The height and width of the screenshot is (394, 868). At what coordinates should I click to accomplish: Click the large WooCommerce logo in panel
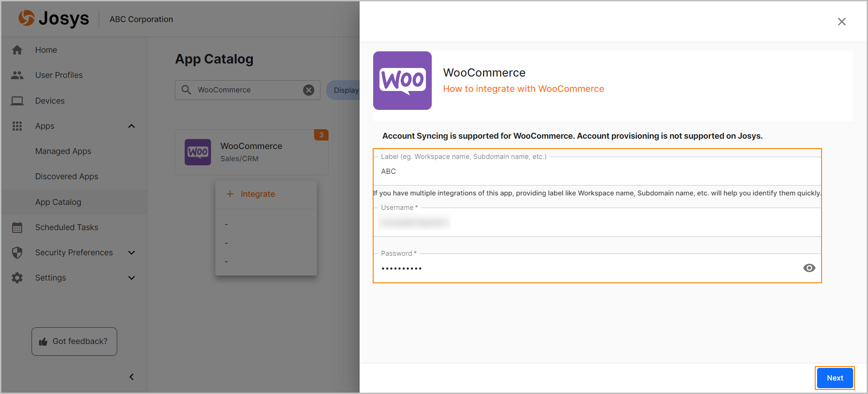402,81
